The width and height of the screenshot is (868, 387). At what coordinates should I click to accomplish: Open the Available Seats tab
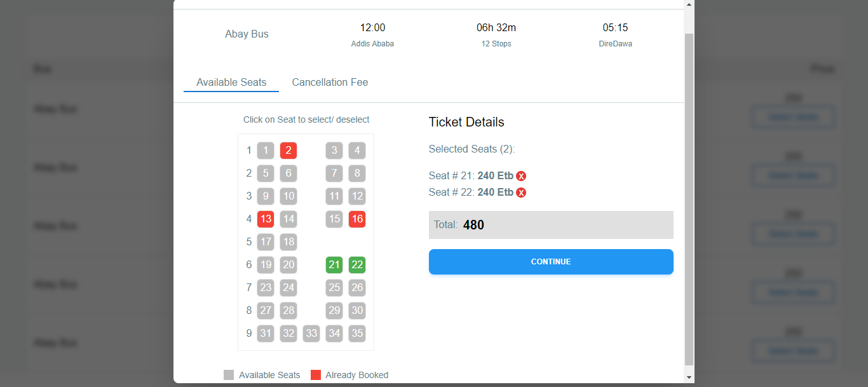coord(231,83)
